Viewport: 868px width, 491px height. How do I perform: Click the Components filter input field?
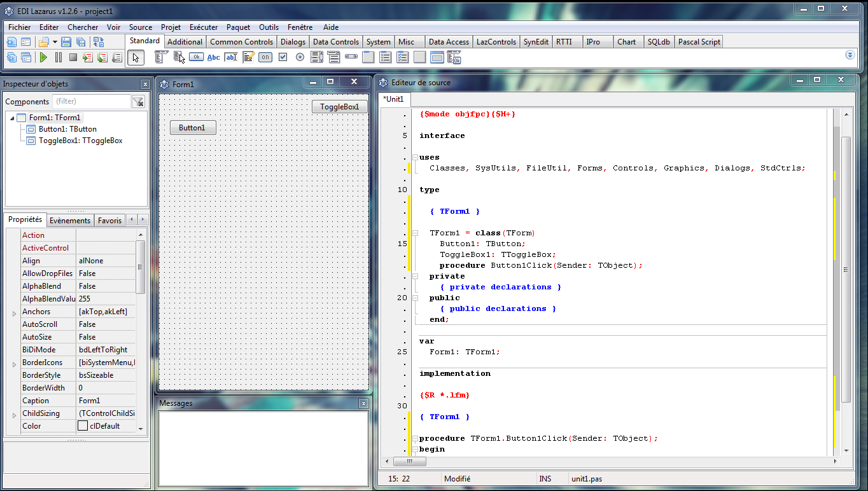[x=91, y=101]
